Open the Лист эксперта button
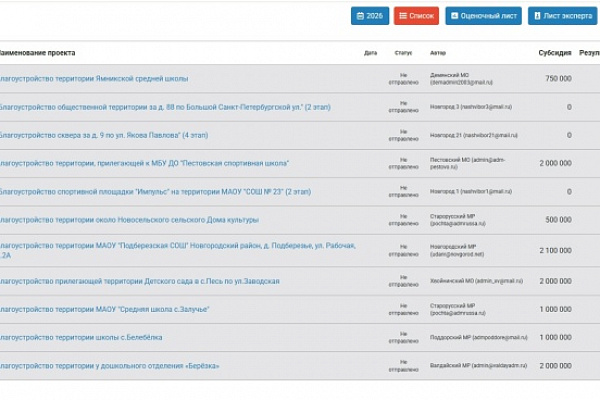600x400 pixels. 564,16
